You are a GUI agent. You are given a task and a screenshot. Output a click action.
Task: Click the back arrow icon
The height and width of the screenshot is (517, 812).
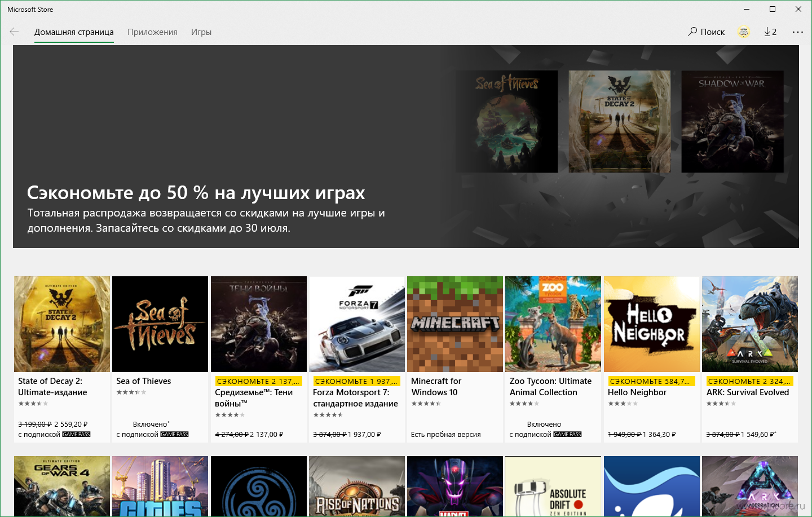tap(14, 32)
